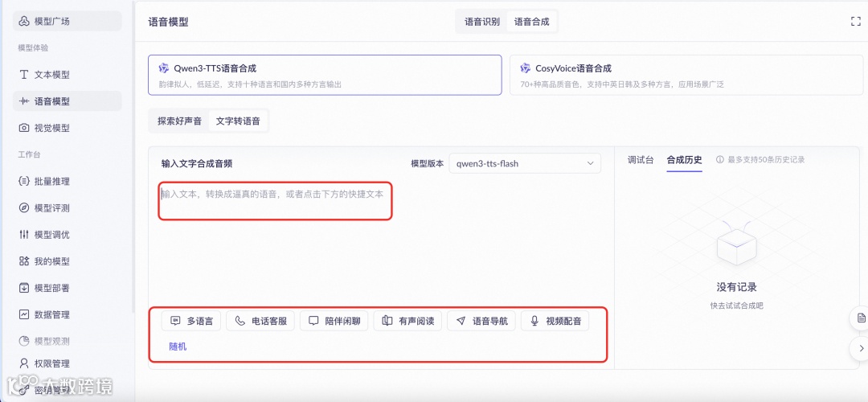Insert the 多语言 quick text
Viewport: 868px width, 402px height.
point(191,321)
